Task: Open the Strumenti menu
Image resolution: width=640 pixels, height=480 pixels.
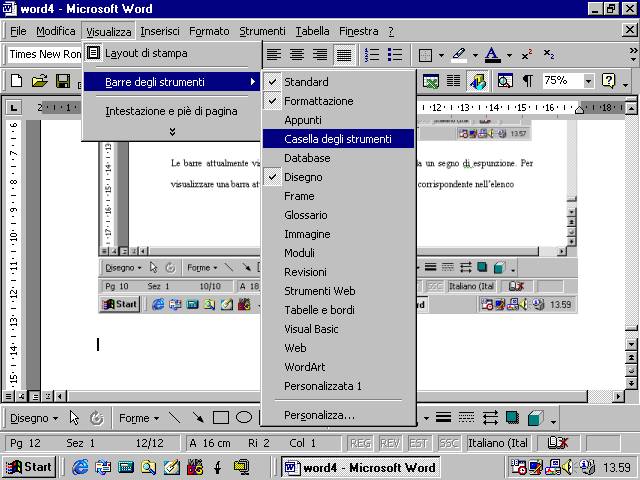Action: 262,31
